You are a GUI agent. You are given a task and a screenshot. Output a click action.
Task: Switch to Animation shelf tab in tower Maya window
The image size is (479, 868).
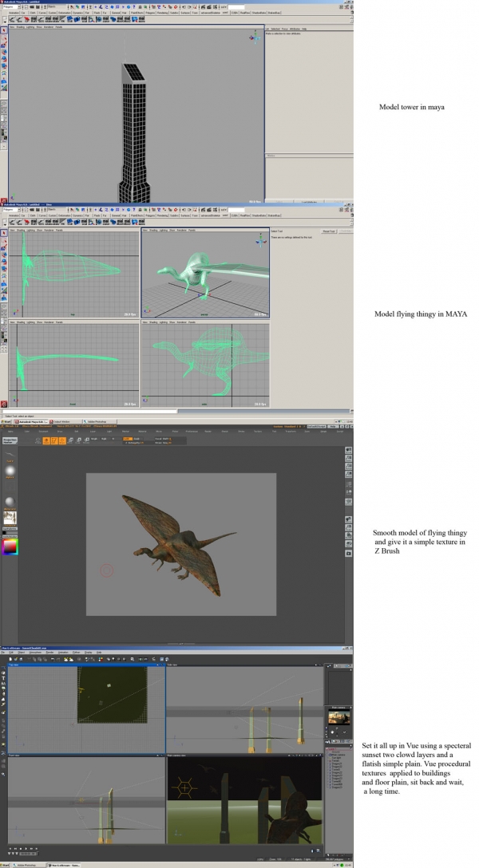coord(14,13)
